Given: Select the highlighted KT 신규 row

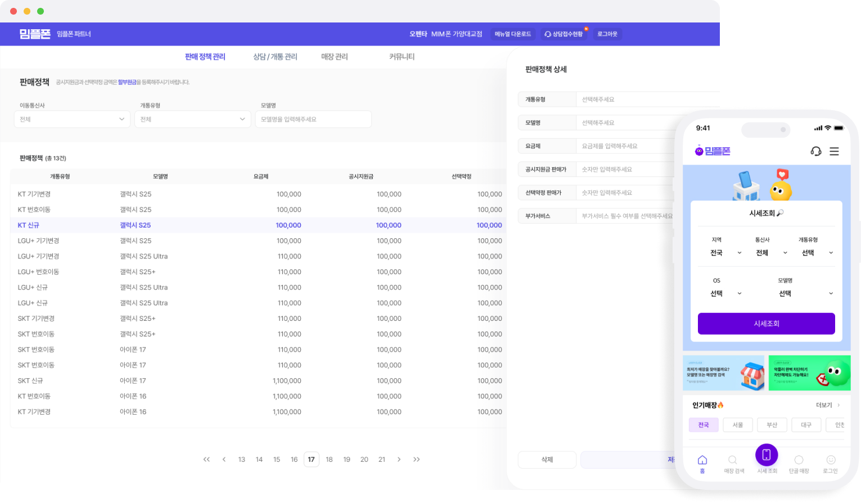Looking at the screenshot, I should pyautogui.click(x=258, y=225).
